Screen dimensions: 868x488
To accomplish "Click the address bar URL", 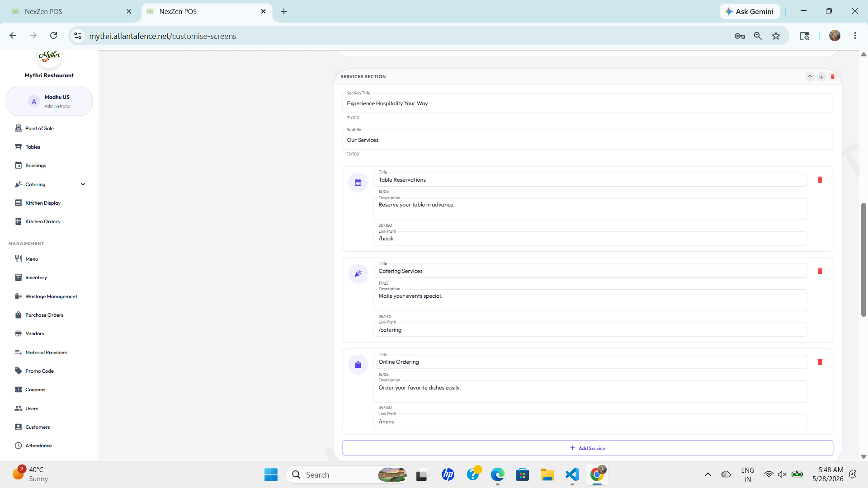I will pos(163,36).
